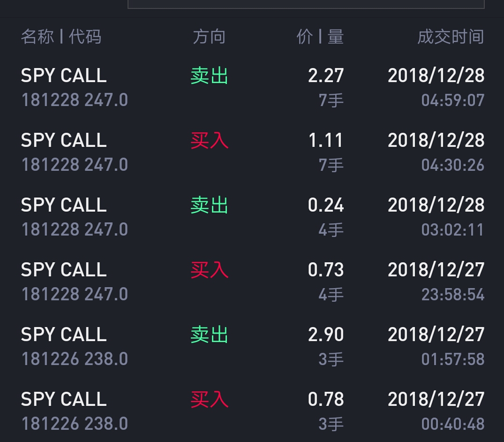Open the SPY CALL sell trade at 04:59:07
This screenshot has height=442, width=504.
pos(252,87)
